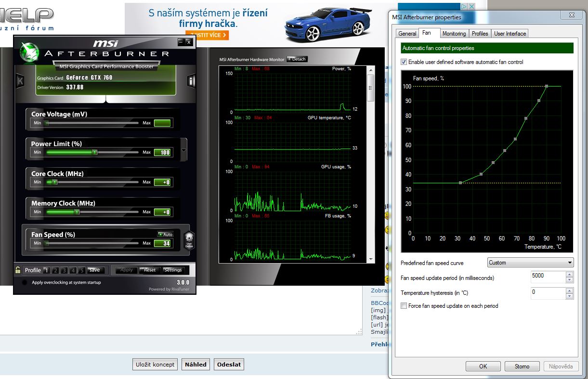Image resolution: width=588 pixels, height=379 pixels.
Task: Select profile slot 1
Action: click(46, 270)
